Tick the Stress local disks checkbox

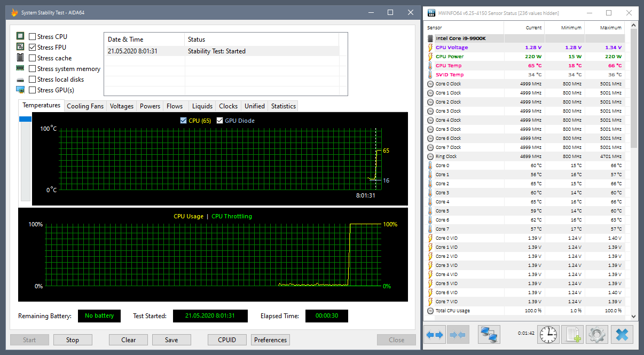[33, 80]
